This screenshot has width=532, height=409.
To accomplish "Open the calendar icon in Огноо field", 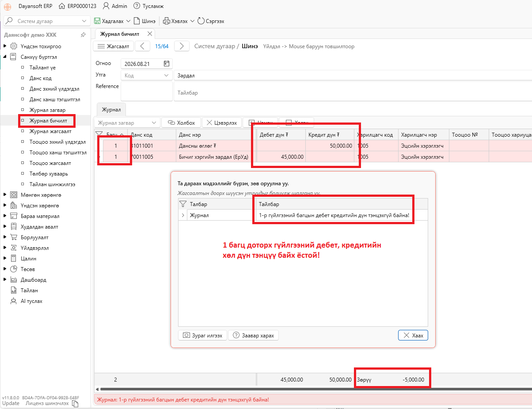I will [x=167, y=64].
